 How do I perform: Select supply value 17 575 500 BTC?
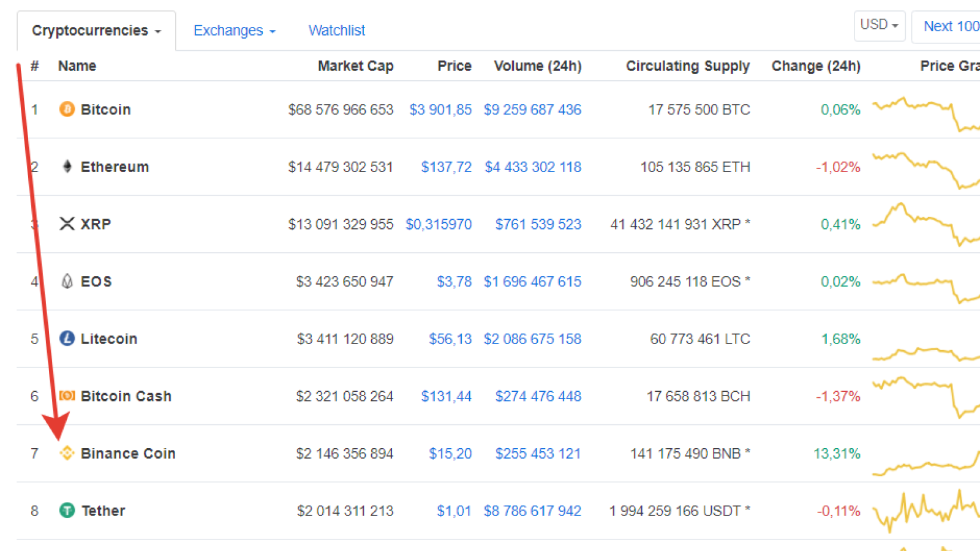point(699,110)
